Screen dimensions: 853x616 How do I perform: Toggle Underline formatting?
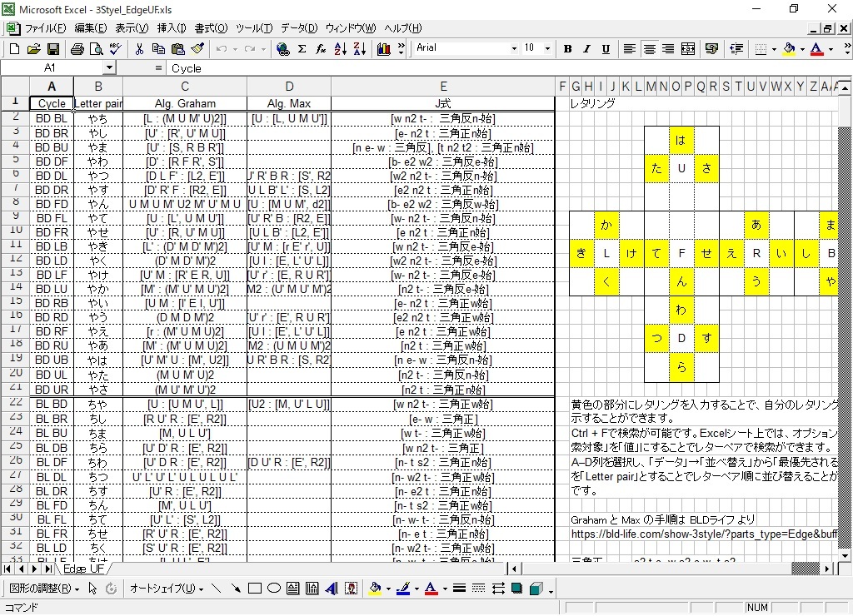coord(606,49)
